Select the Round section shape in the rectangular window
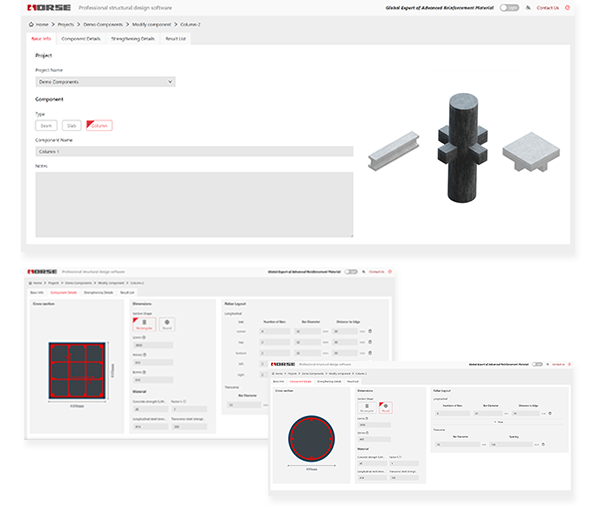 [x=167, y=324]
